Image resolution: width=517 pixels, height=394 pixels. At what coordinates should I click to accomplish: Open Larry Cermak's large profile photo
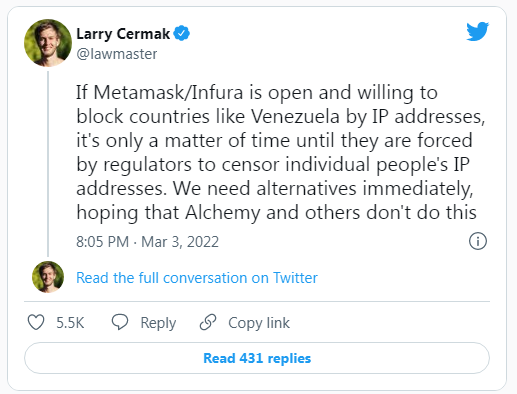click(x=48, y=43)
